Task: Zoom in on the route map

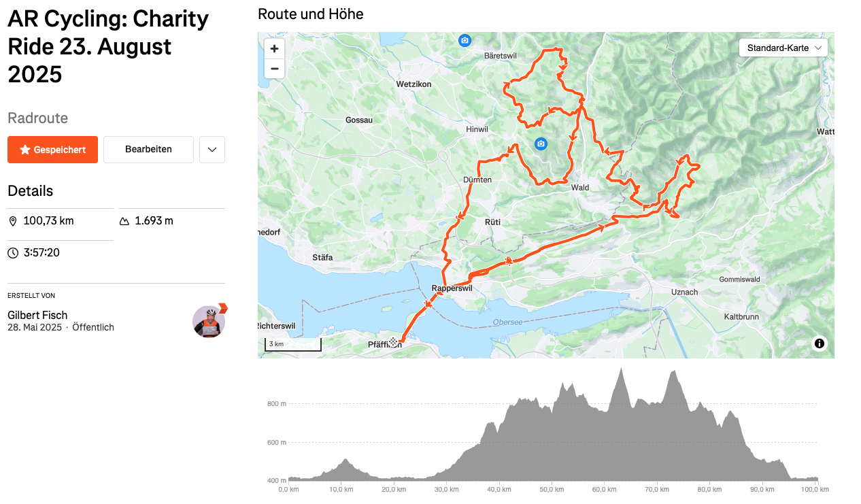Action: 274,49
